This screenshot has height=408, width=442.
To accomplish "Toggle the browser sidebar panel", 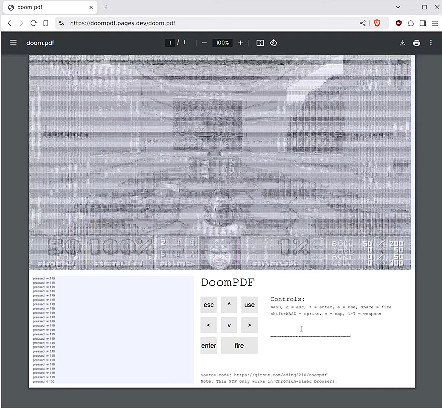I will tap(423, 23).
